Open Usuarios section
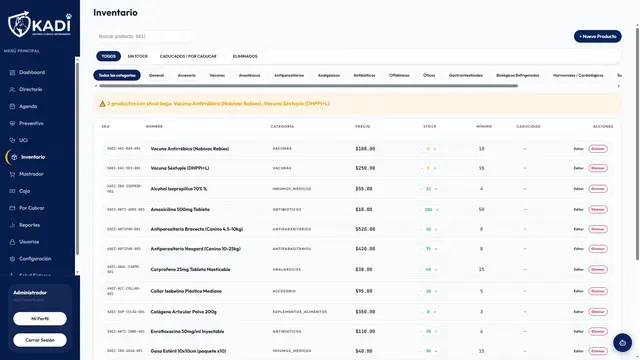This screenshot has width=640, height=360. coord(29,242)
